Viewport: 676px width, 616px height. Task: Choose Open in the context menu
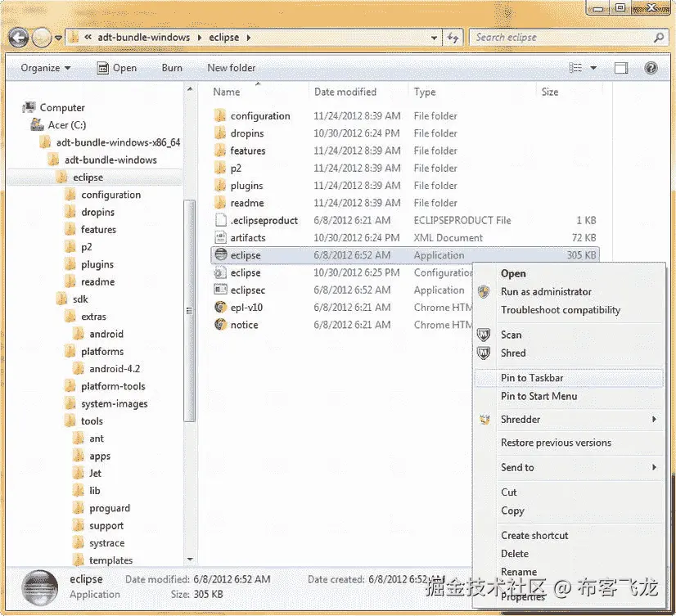tap(513, 274)
